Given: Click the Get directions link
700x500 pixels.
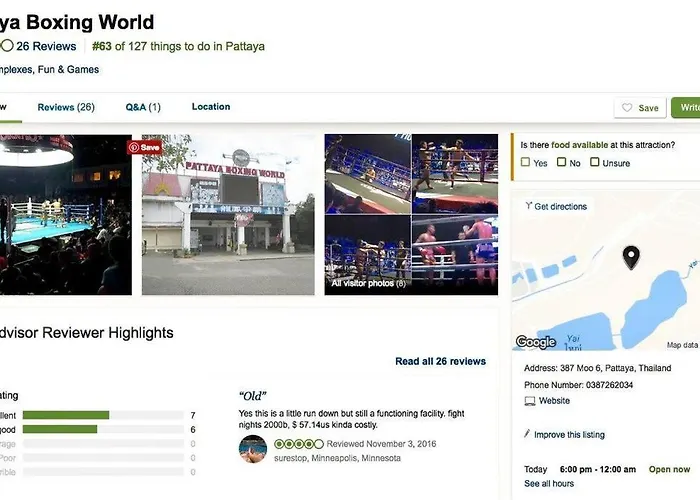Looking at the screenshot, I should pyautogui.click(x=560, y=206).
